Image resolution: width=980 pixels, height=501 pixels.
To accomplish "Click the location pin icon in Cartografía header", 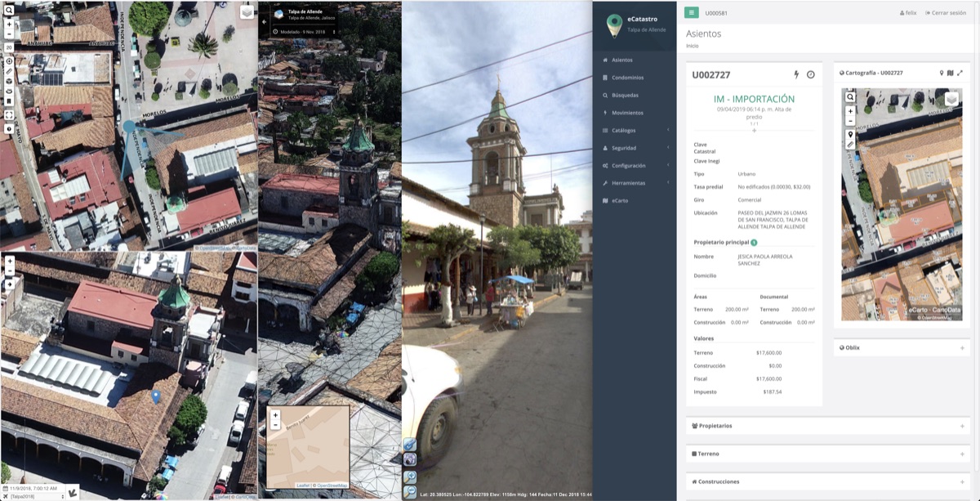I will pyautogui.click(x=942, y=73).
